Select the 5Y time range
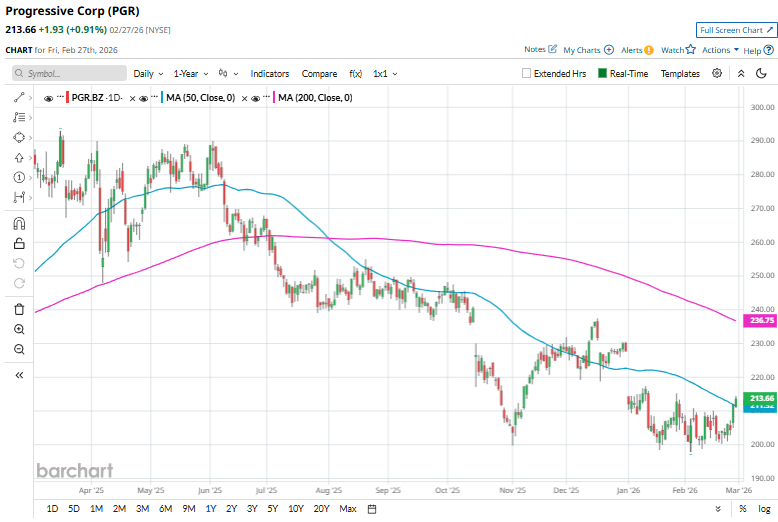The width and height of the screenshot is (778, 522). [x=272, y=509]
